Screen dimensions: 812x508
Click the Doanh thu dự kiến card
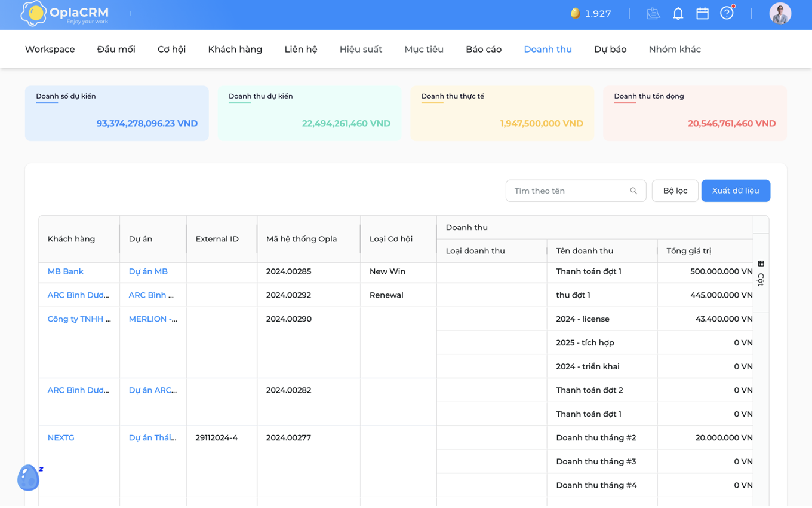pos(309,114)
